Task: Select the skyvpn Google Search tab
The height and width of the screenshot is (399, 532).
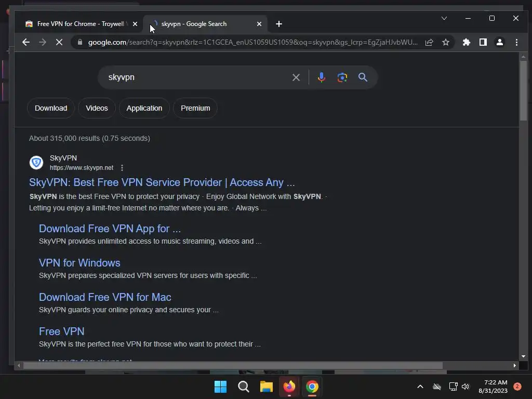Action: point(205,24)
